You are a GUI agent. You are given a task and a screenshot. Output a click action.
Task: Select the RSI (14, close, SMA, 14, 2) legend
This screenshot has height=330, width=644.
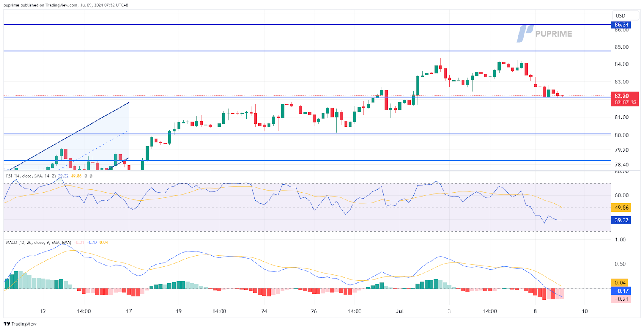pos(31,176)
